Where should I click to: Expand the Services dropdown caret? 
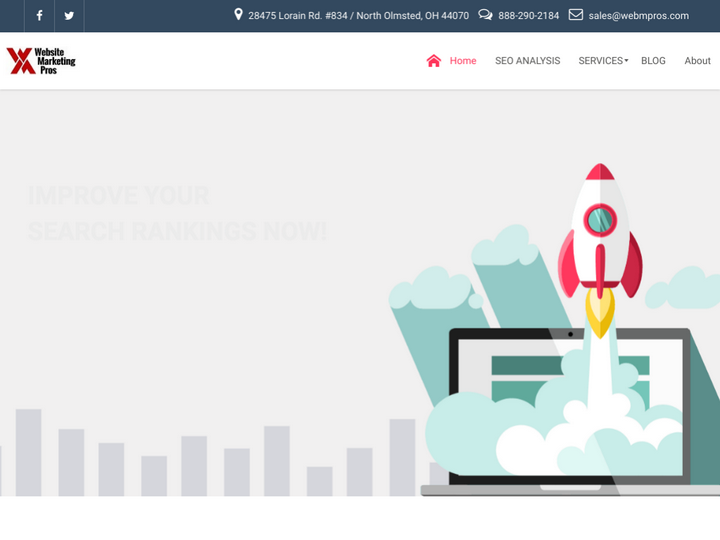pos(627,61)
